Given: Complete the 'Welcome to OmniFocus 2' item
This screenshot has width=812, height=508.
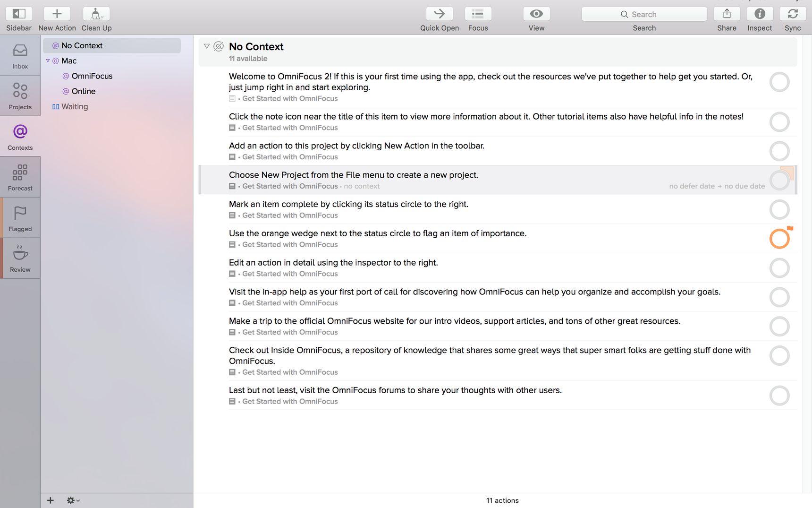Looking at the screenshot, I should (779, 82).
